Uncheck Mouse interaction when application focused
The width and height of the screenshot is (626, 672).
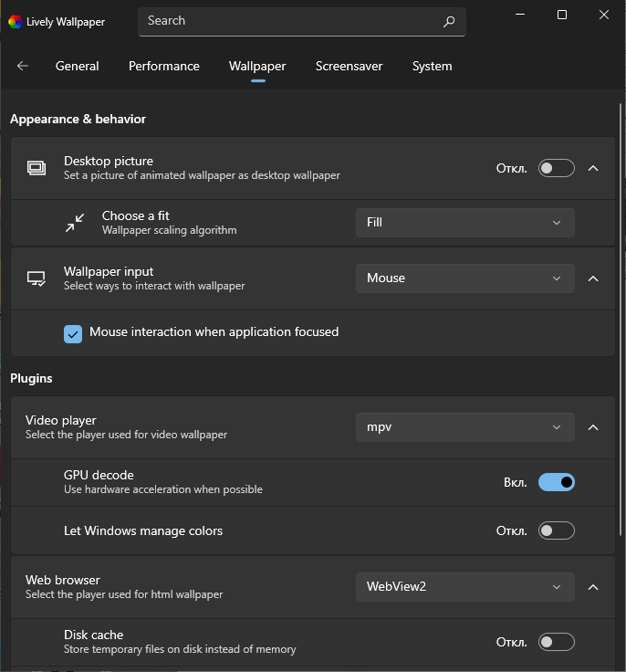click(73, 333)
